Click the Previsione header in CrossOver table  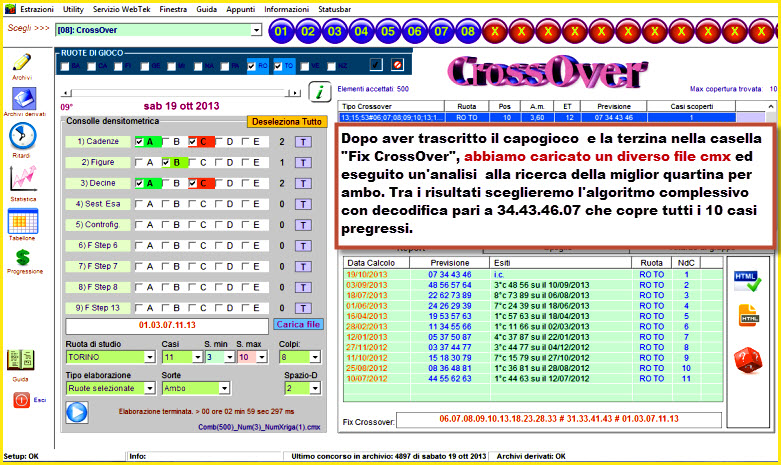(x=614, y=106)
